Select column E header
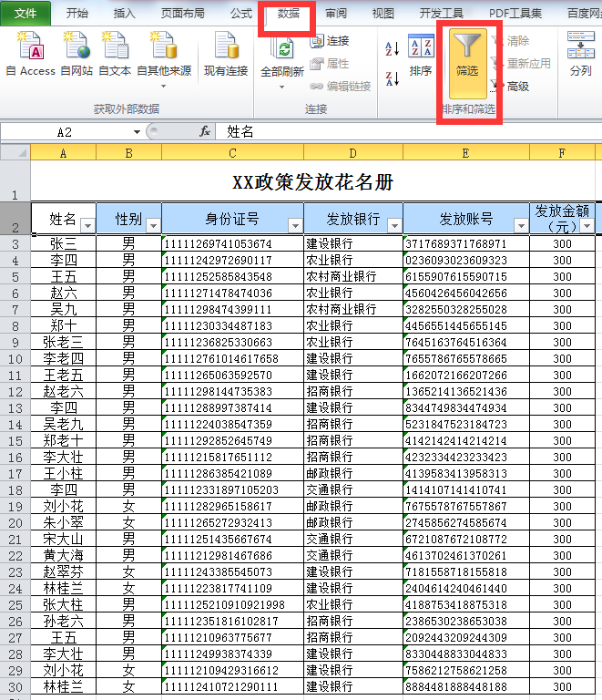 [x=466, y=153]
